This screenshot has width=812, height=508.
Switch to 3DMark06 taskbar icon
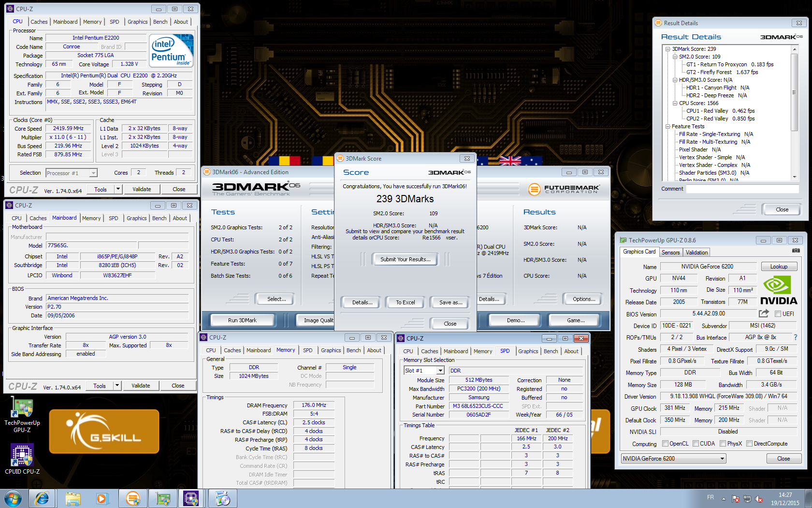(132, 498)
